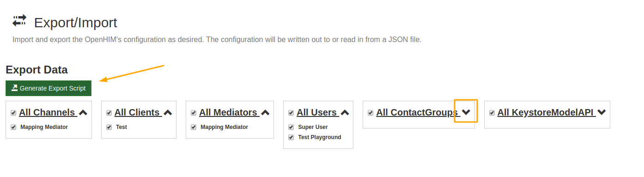Collapse the All Mediators chevron

tap(266, 112)
